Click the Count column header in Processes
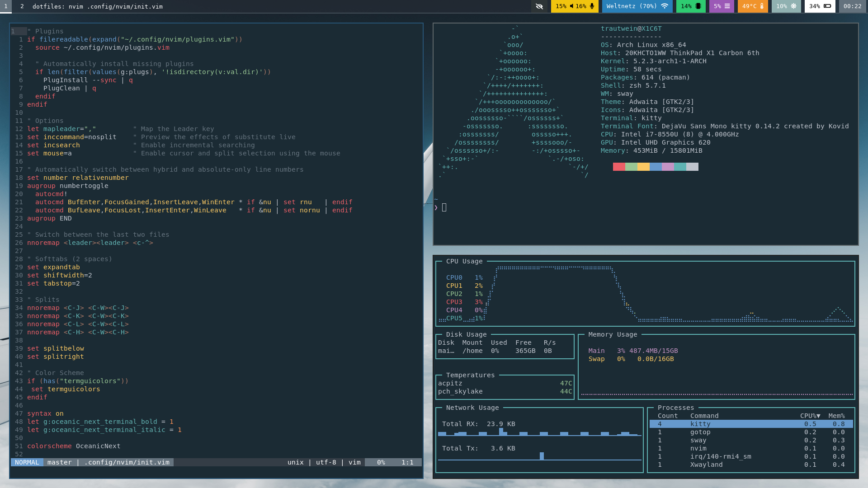Viewport: 868px width, 488px height. [667, 416]
